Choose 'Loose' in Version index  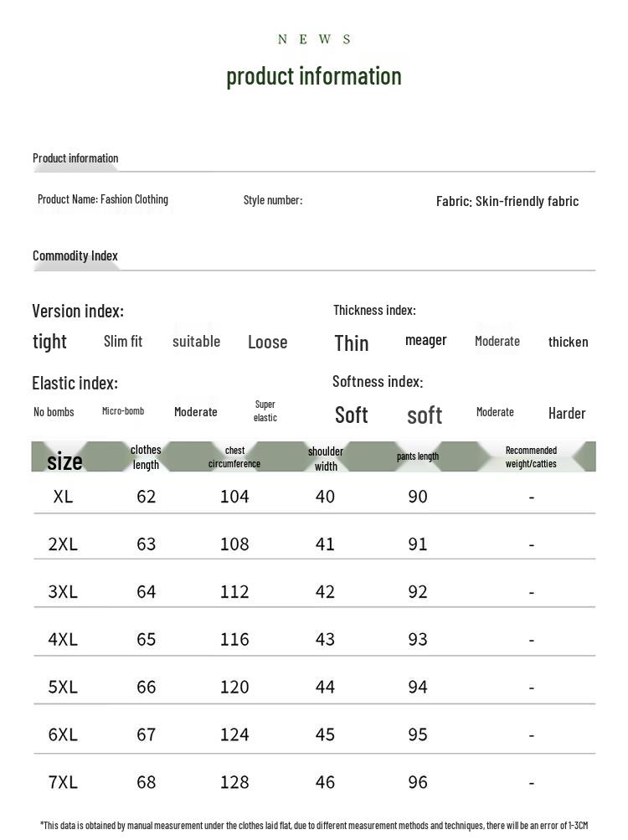tap(267, 342)
